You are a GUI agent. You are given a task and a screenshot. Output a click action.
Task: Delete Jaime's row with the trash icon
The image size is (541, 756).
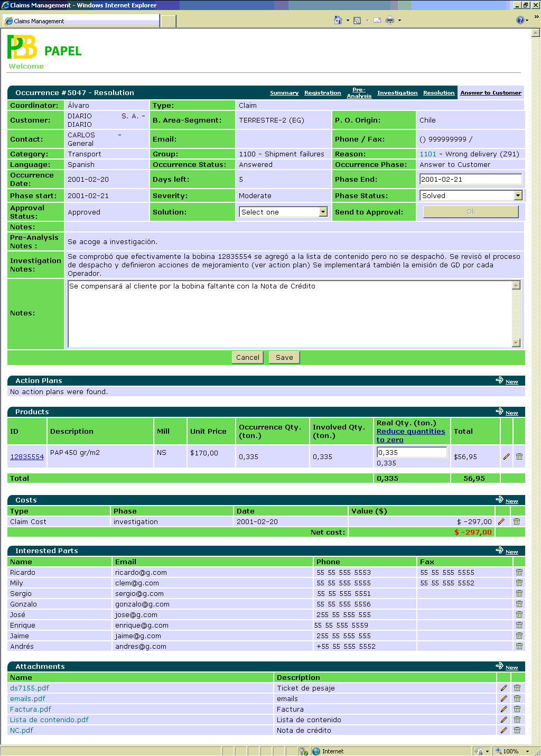(519, 636)
